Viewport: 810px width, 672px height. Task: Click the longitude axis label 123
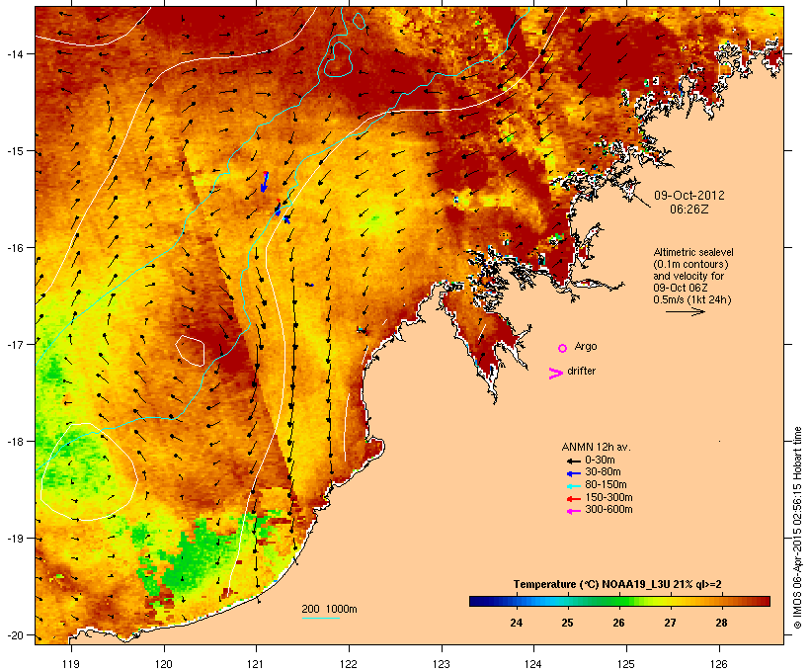(x=442, y=664)
